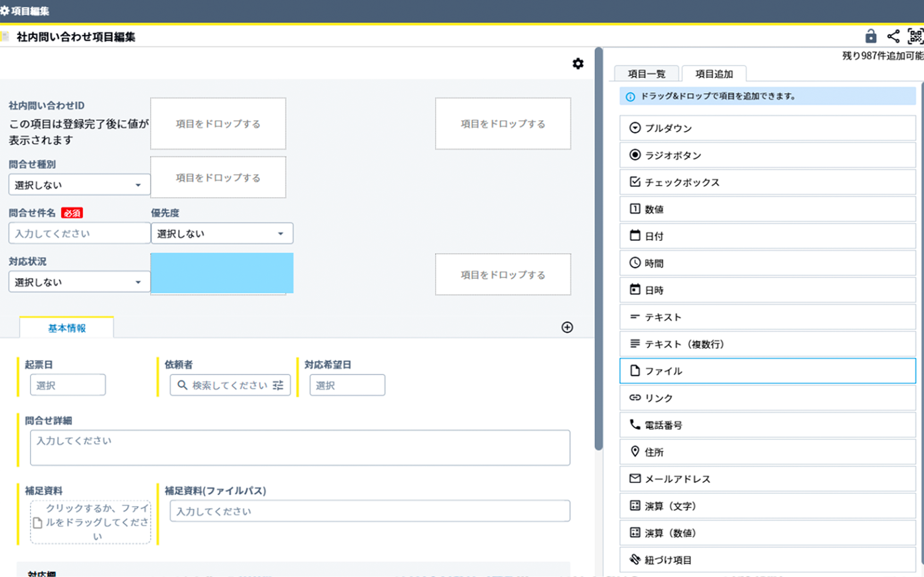The width and height of the screenshot is (924, 577).
Task: Click the 補足資料 file upload area
Action: (90, 522)
